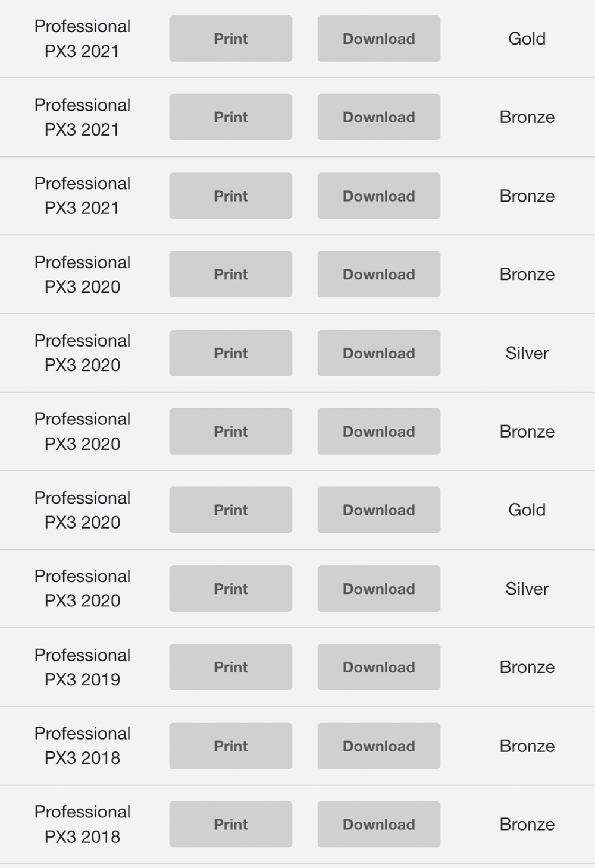
Task: Download the Gold Professional PX3 2021 certificate
Action: pos(378,39)
